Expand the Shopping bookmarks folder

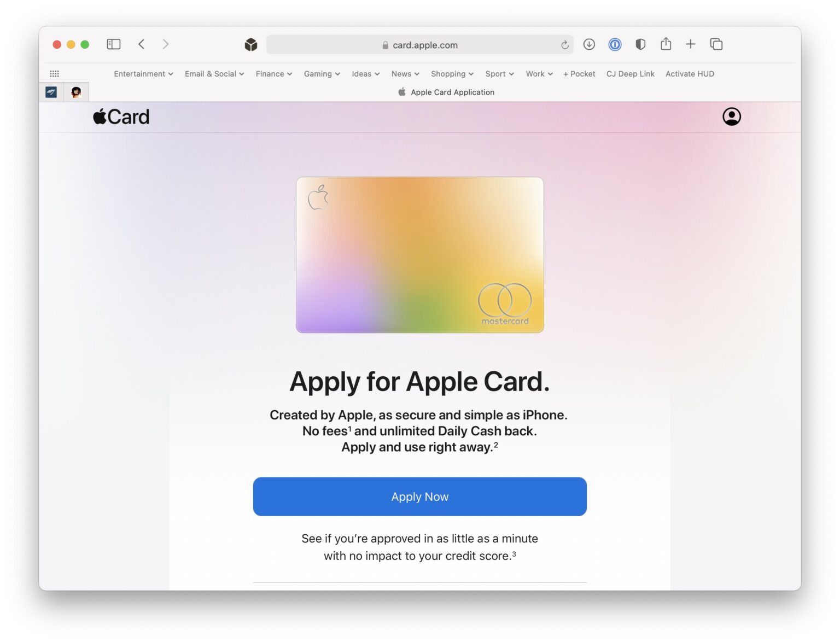click(x=452, y=74)
